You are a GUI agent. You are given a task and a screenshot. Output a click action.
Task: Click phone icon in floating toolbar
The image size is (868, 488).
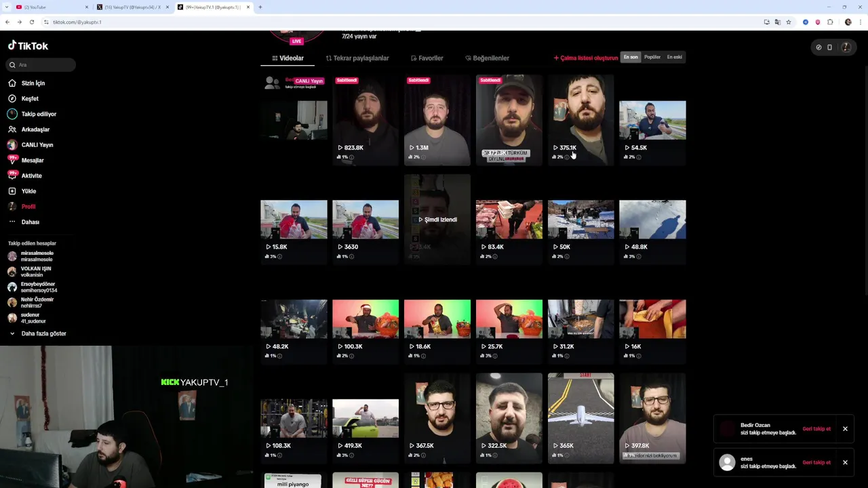[x=829, y=47]
